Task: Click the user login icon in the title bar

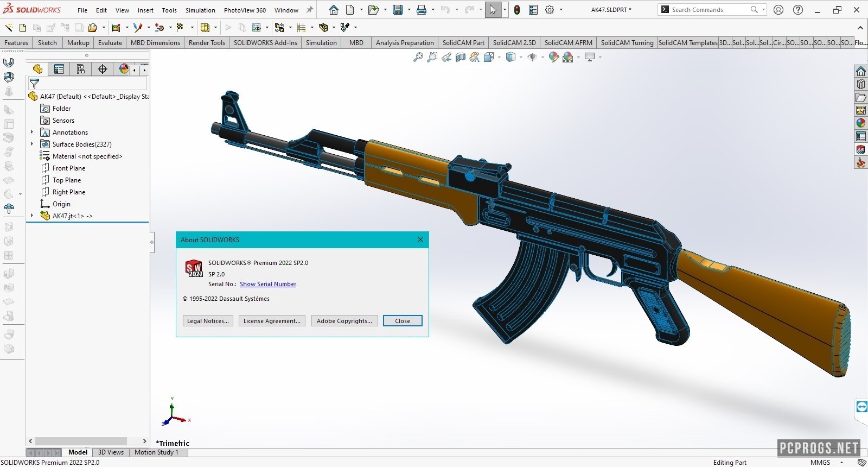Action: (x=778, y=10)
